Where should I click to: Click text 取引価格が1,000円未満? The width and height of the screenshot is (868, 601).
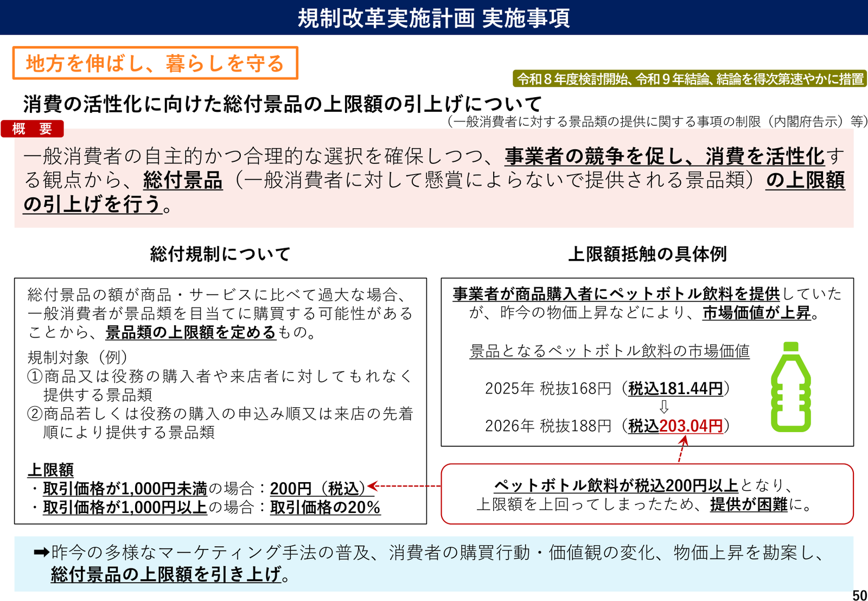[x=125, y=489]
